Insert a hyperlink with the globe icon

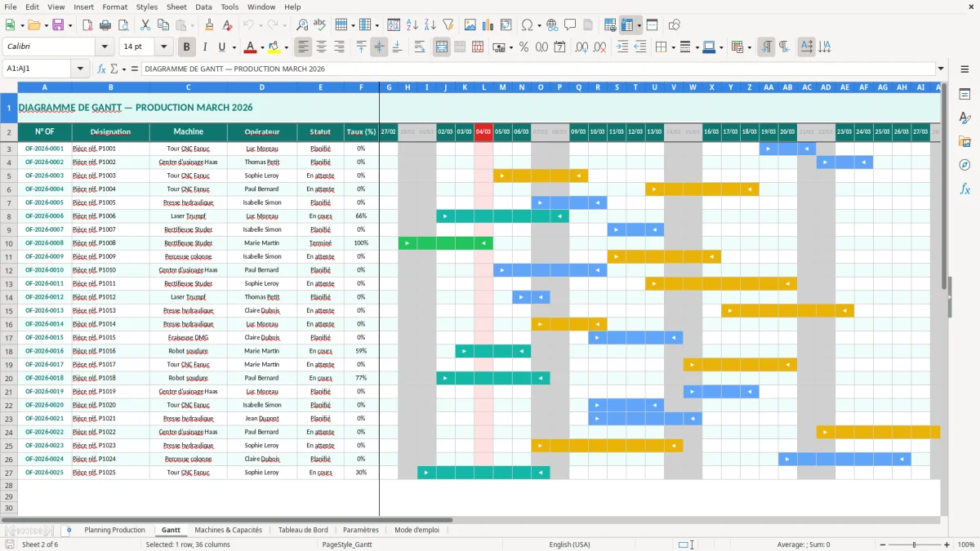(552, 25)
